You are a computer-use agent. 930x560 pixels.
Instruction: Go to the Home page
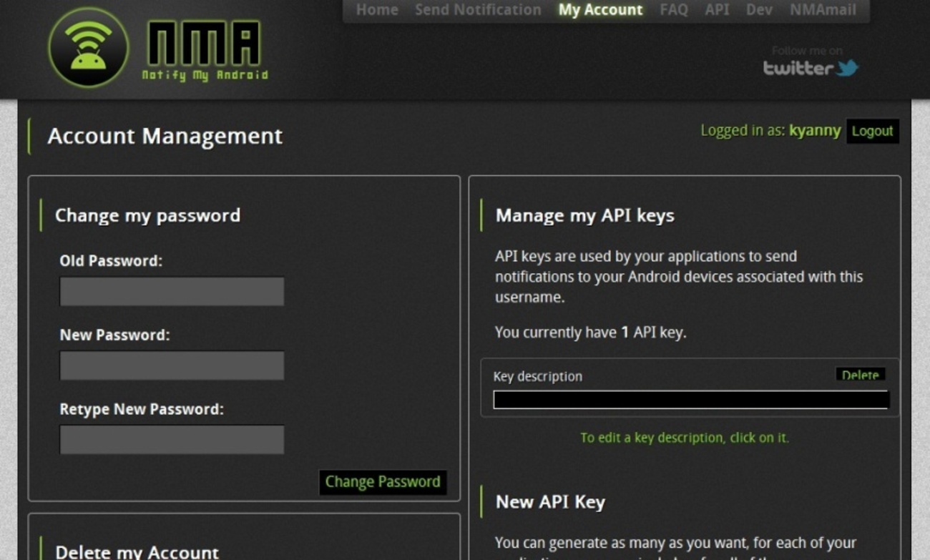pos(377,10)
